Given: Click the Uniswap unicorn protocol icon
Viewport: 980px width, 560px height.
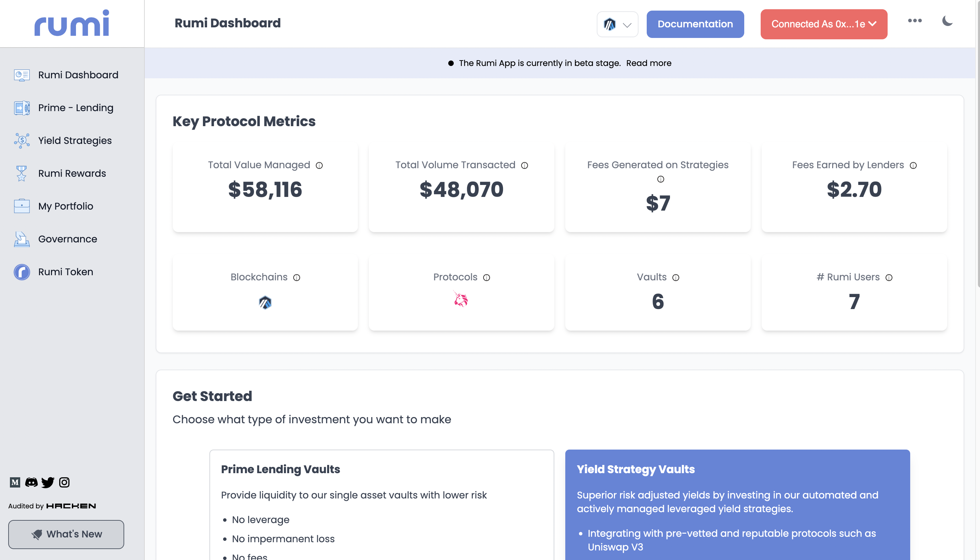Looking at the screenshot, I should 461,299.
